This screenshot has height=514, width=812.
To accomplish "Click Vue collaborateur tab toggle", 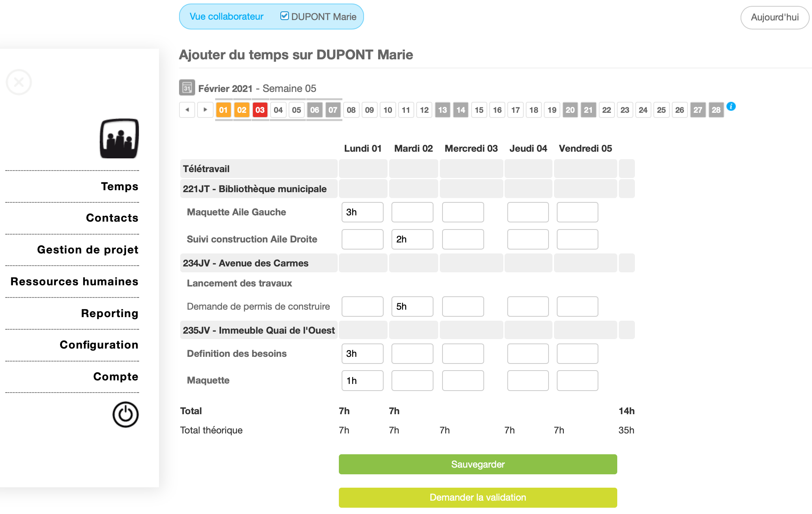I will [x=227, y=17].
